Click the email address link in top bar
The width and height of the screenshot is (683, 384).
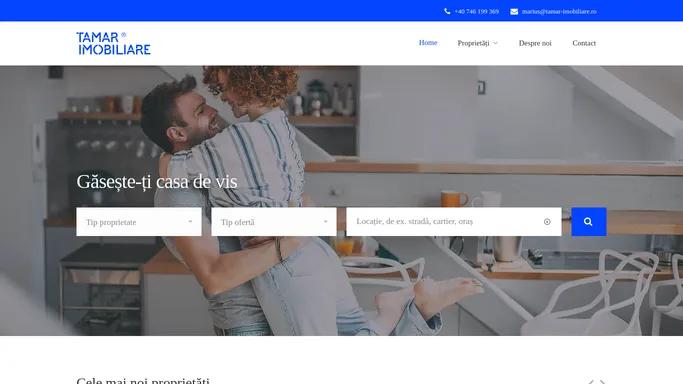pyautogui.click(x=559, y=11)
